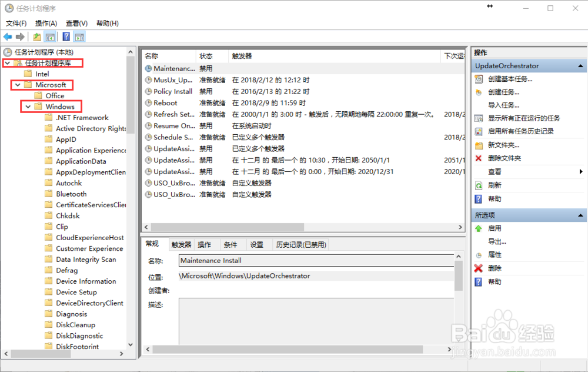The height and width of the screenshot is (372, 588).
Task: Open Help via the blue question toolbar icon
Action: tap(66, 36)
